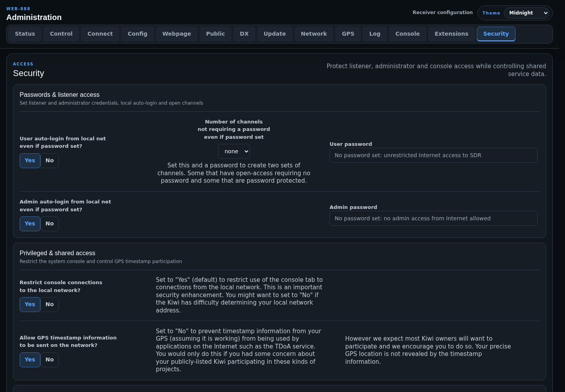Viewport: 565px width, 392px height.
Task: Choose Yes for restricting console connections
Action: pos(30,304)
